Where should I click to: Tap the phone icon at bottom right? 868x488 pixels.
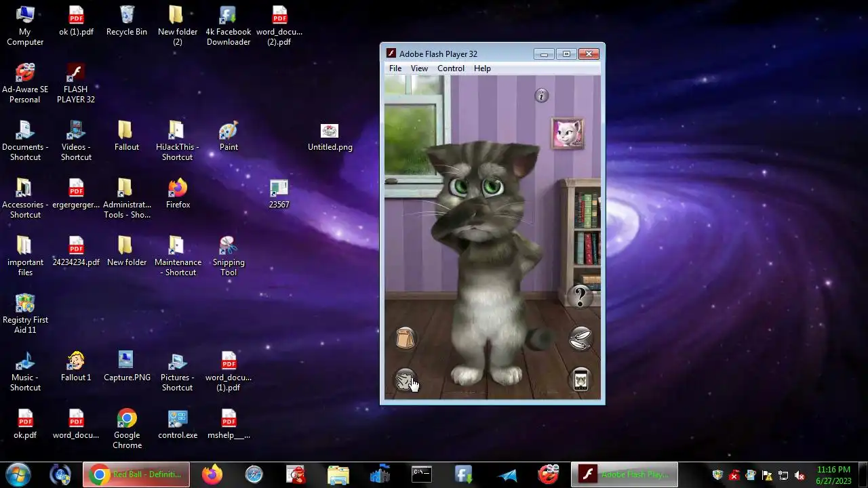[x=580, y=380]
